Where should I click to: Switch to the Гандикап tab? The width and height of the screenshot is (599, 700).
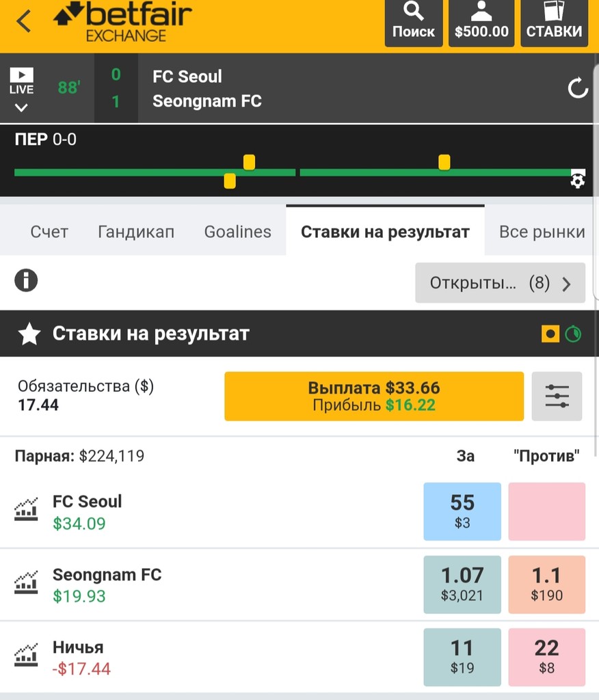pos(136,232)
